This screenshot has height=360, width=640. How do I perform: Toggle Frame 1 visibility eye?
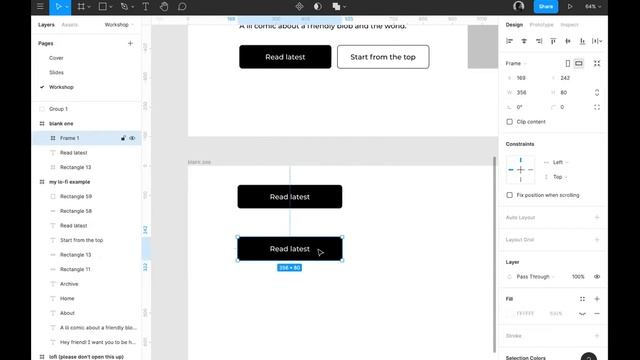pos(132,138)
